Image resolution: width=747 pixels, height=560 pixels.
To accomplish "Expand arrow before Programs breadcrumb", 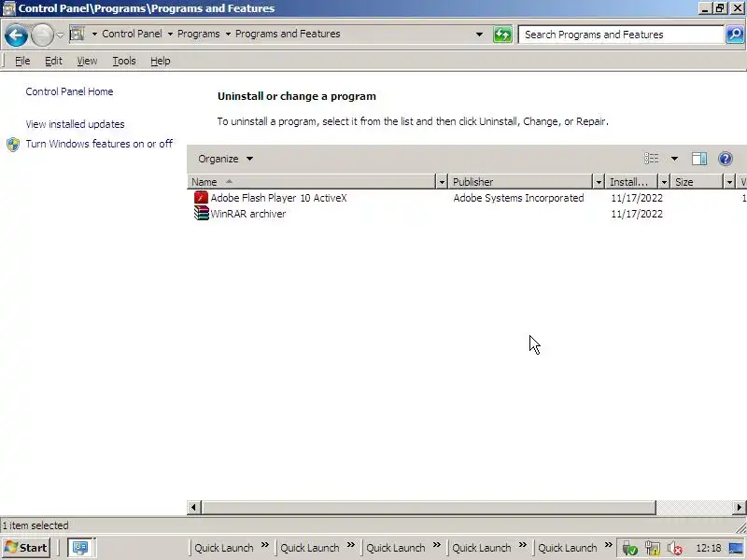I will tap(170, 34).
